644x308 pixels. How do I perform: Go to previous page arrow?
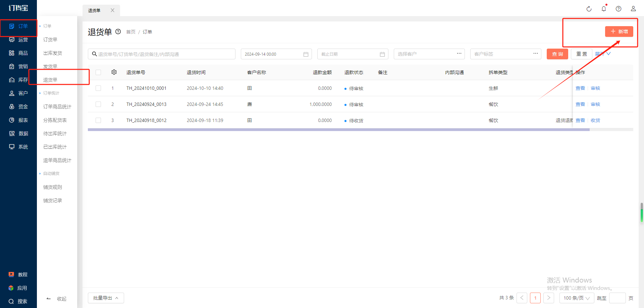coord(522,298)
